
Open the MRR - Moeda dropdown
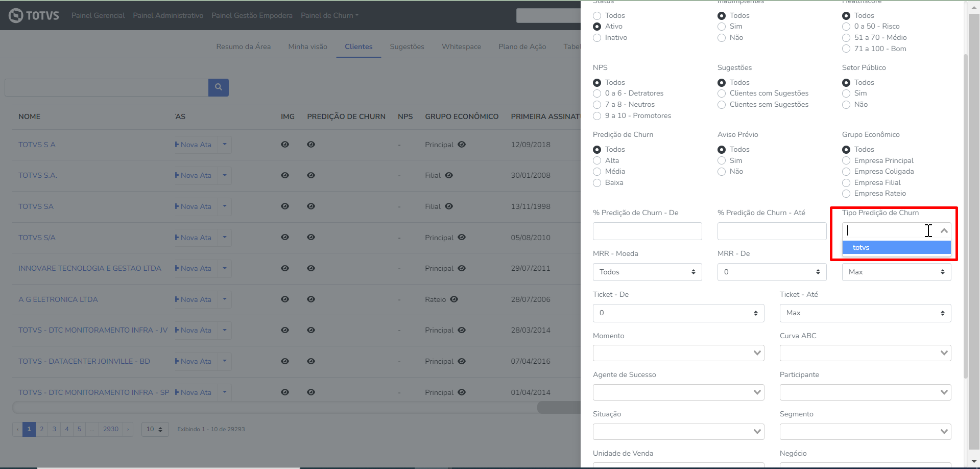647,272
